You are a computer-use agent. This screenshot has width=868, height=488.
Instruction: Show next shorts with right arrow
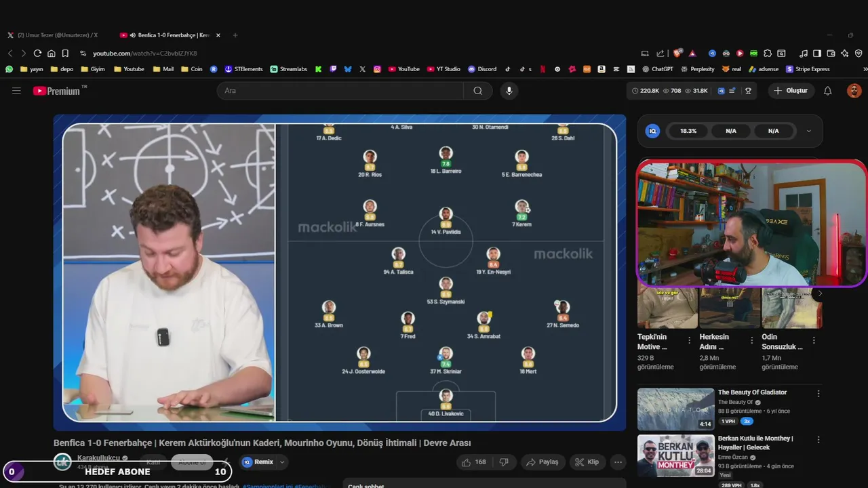coord(819,293)
